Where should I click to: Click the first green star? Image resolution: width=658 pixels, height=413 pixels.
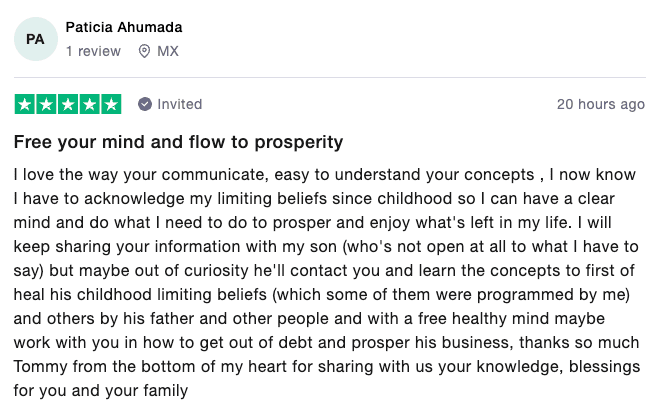pyautogui.click(x=25, y=104)
